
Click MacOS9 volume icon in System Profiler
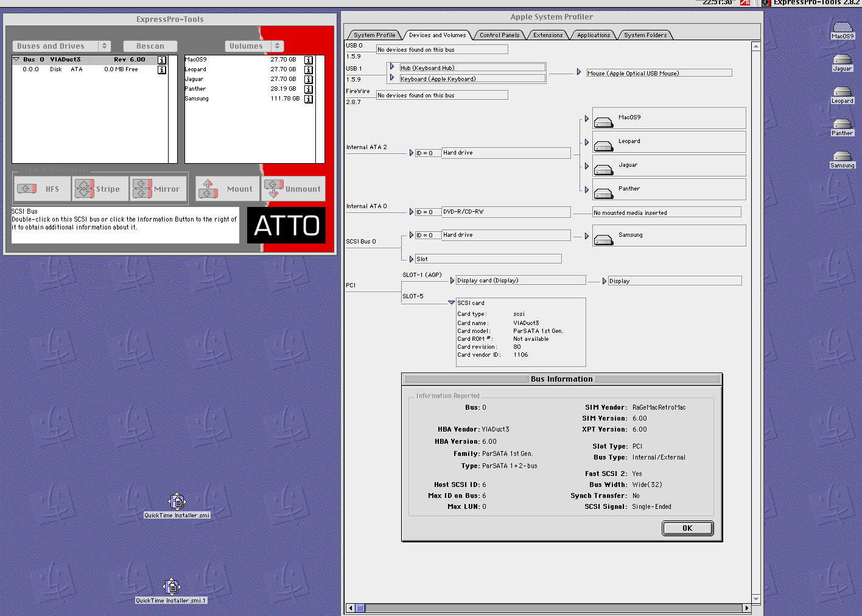603,122
